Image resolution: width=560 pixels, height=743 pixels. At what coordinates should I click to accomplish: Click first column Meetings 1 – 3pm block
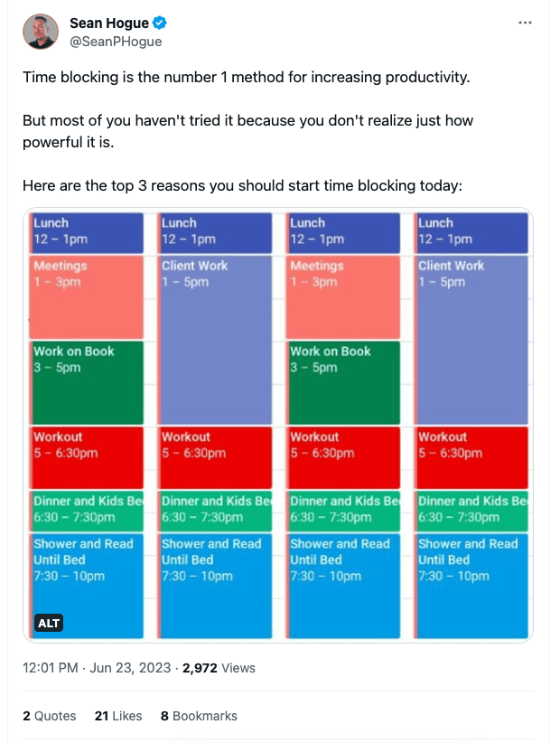[x=86, y=297]
